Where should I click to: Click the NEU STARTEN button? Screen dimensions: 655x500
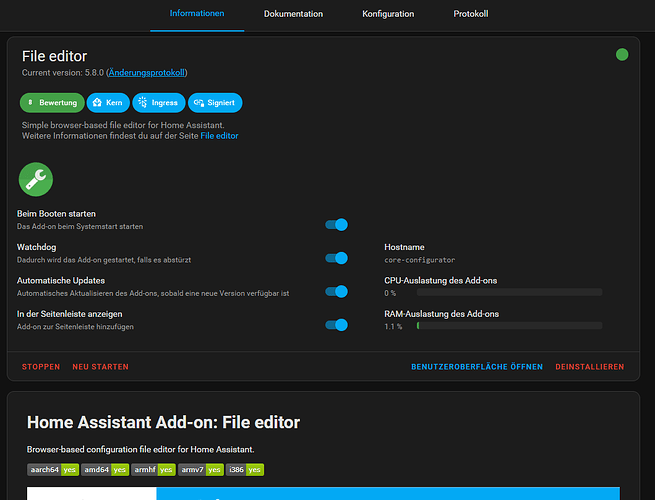(x=101, y=367)
